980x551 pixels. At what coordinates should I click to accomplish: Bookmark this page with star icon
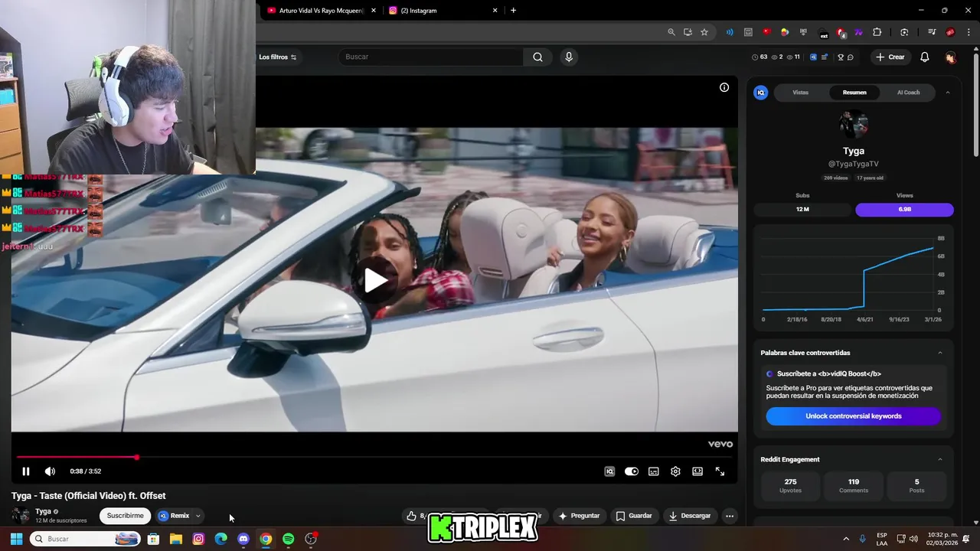(704, 32)
